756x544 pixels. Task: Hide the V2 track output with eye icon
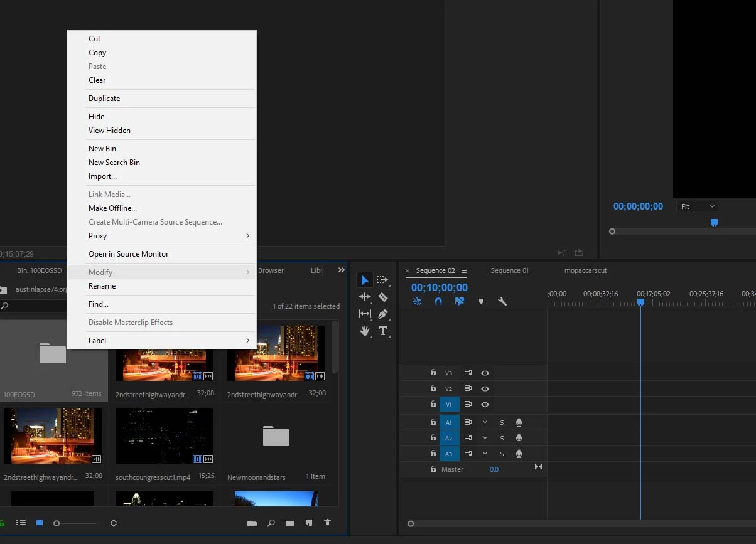click(485, 388)
